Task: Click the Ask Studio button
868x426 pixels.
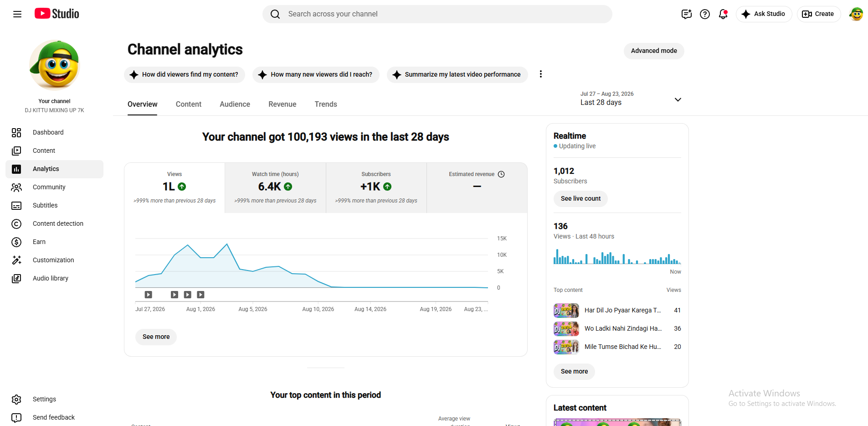Action: (x=764, y=14)
